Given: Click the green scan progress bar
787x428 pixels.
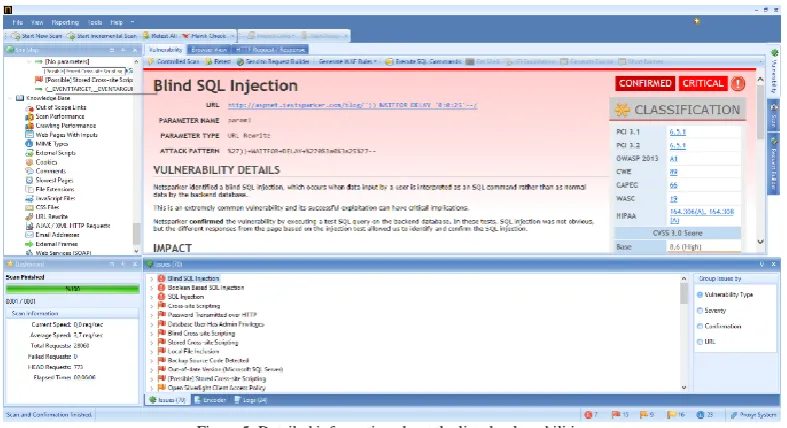Looking at the screenshot, I should tap(72, 289).
